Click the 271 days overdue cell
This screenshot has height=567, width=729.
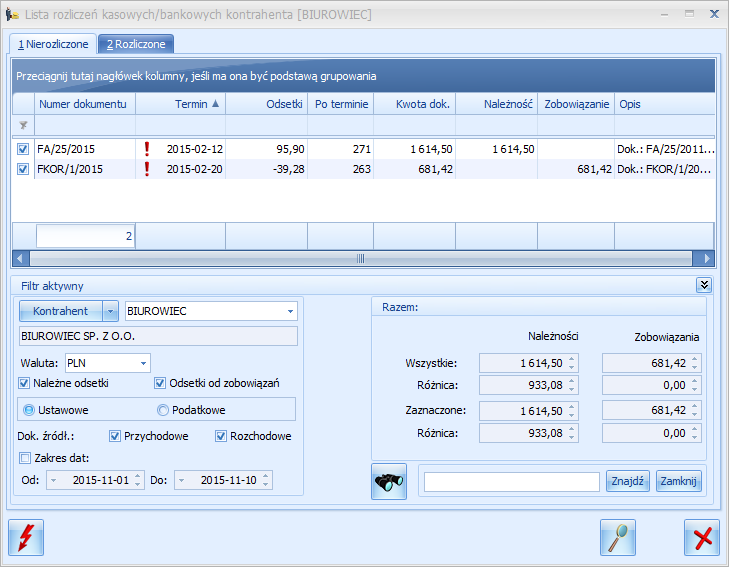(x=341, y=149)
